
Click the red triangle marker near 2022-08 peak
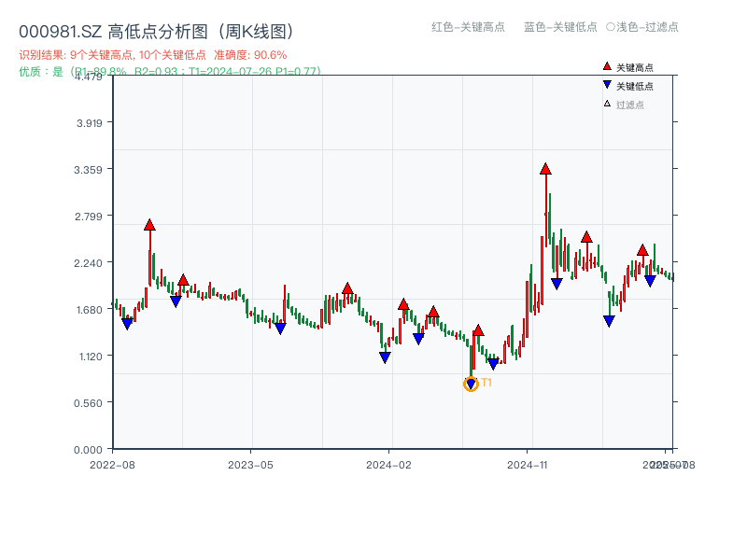(x=149, y=225)
